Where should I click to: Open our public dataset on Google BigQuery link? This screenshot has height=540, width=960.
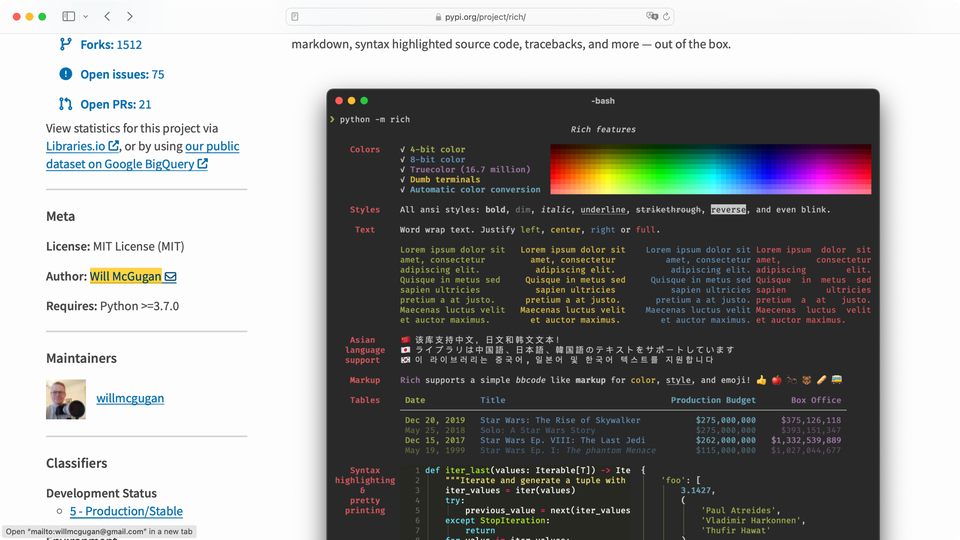(x=143, y=155)
